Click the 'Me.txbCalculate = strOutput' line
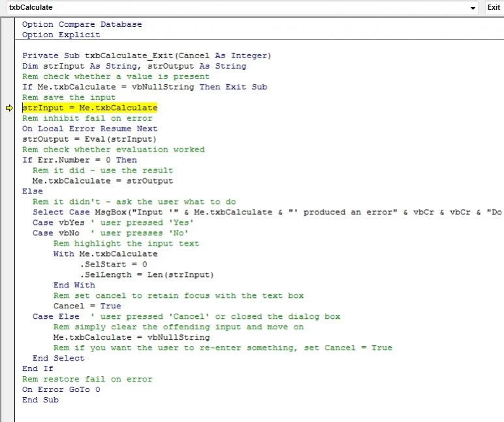The height and width of the screenshot is (422, 504). coord(103,181)
